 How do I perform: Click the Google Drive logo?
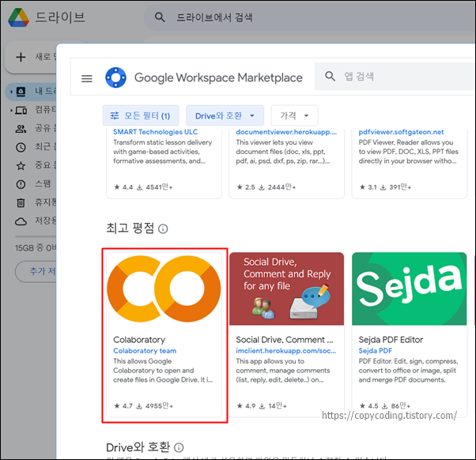(x=18, y=17)
